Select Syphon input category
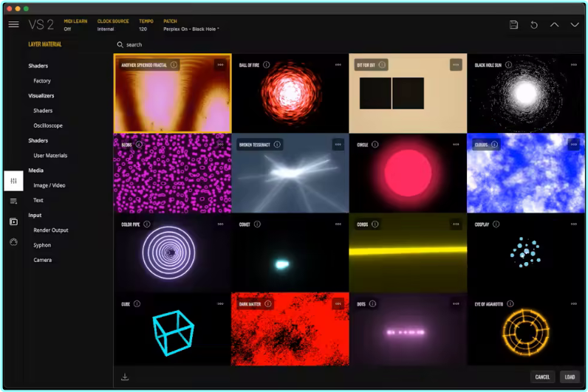The width and height of the screenshot is (588, 392). (42, 245)
